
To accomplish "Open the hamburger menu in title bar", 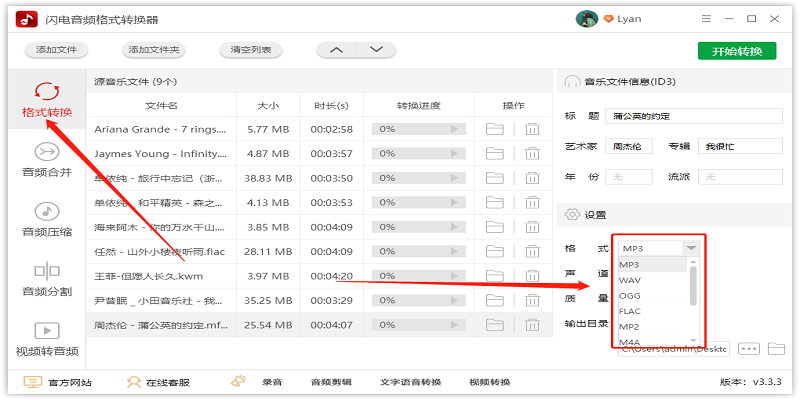I will (706, 19).
